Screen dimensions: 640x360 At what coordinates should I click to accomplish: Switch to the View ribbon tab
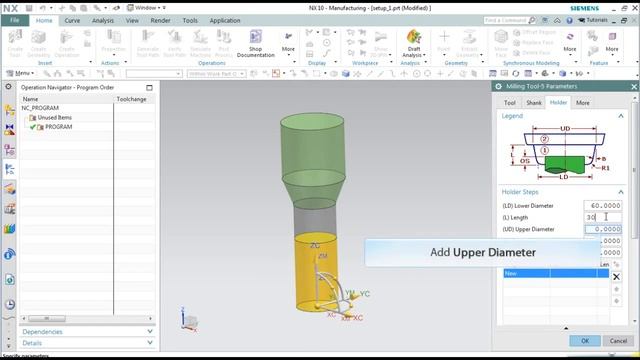(x=132, y=20)
